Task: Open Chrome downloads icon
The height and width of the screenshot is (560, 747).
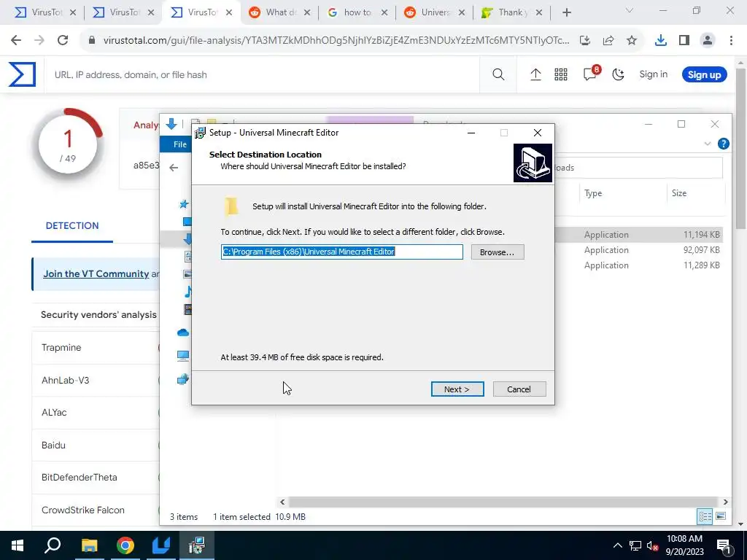Action: pos(660,41)
